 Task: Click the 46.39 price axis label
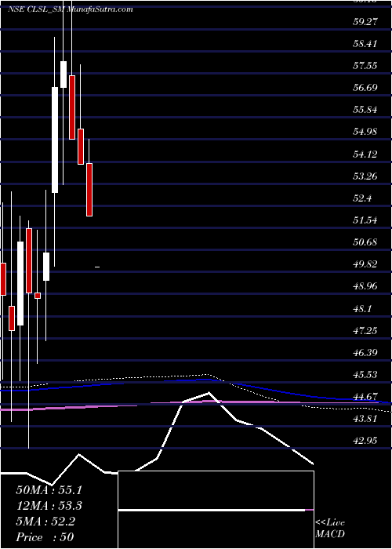(x=365, y=352)
